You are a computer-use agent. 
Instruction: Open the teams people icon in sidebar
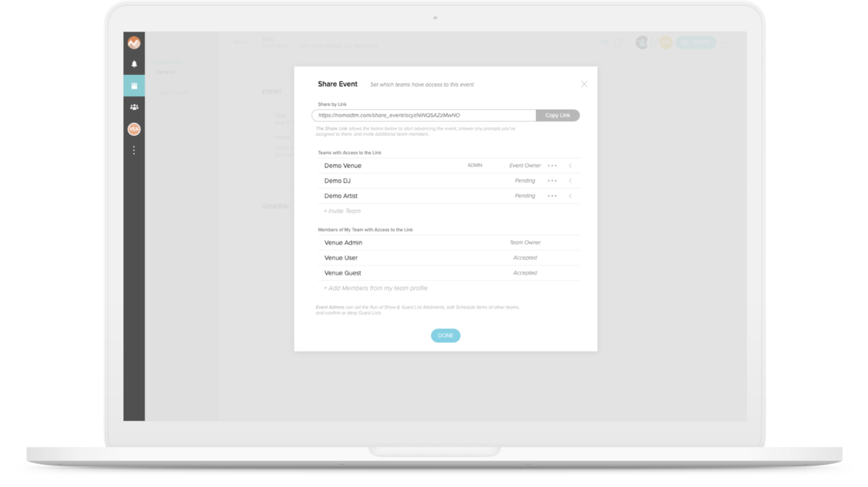click(x=134, y=107)
